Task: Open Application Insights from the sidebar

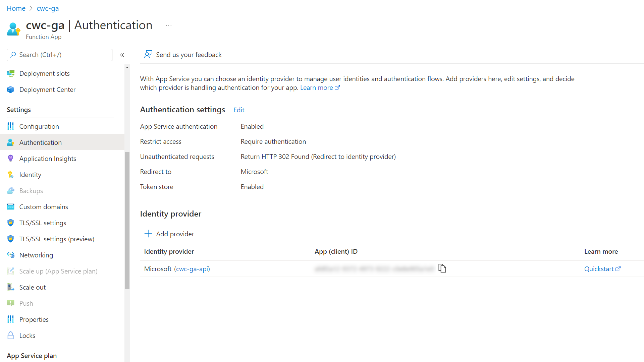Action: coord(48,158)
